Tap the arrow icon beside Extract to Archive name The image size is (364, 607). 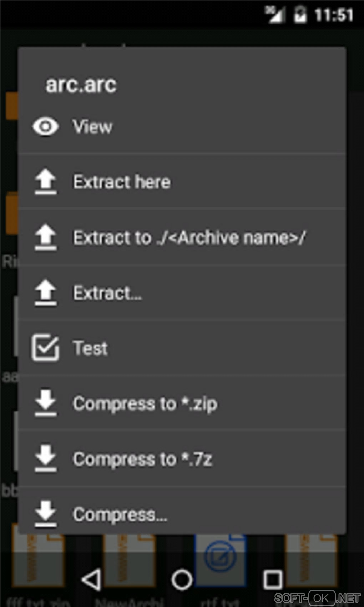(x=46, y=237)
